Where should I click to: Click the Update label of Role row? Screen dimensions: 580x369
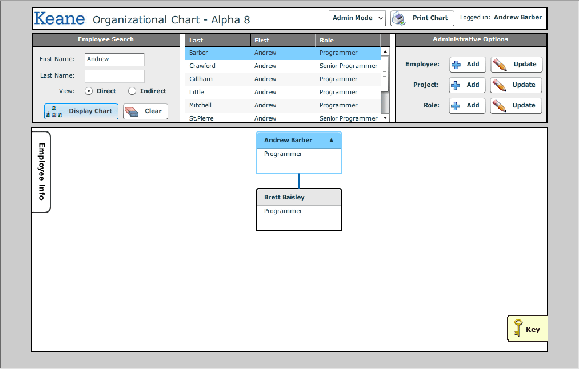tap(524, 105)
